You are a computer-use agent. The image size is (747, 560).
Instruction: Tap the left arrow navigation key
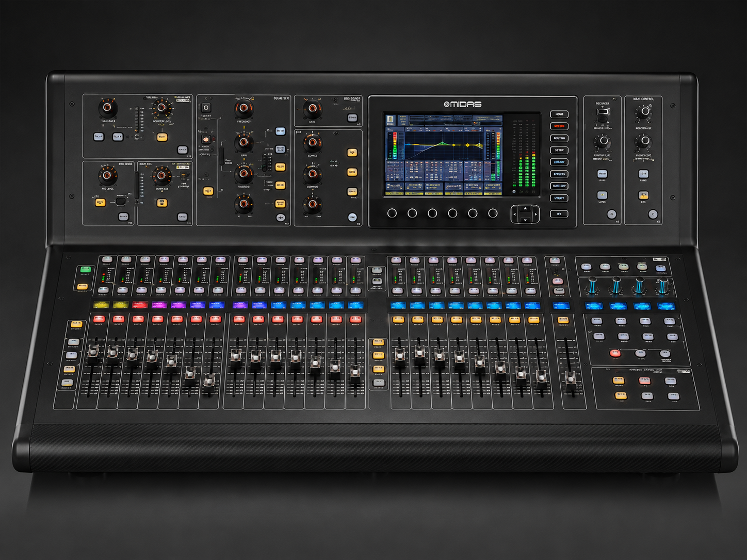pos(514,214)
